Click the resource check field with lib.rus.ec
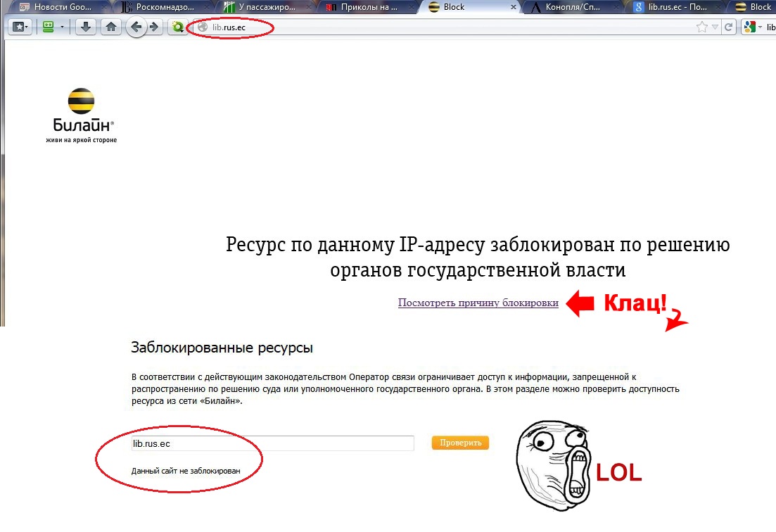 tap(272, 443)
